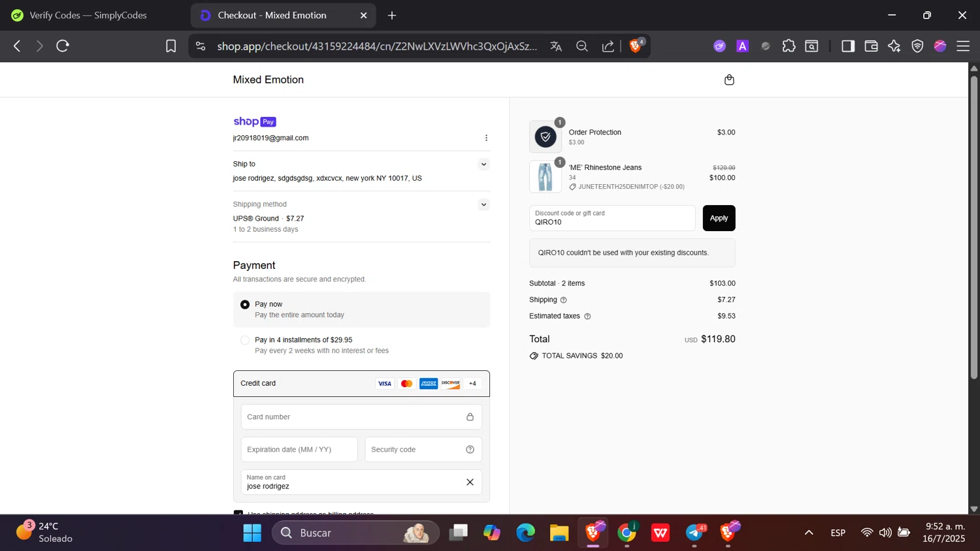This screenshot has width=980, height=551.
Task: Click the taskbar Buscar search box
Action: point(355,533)
